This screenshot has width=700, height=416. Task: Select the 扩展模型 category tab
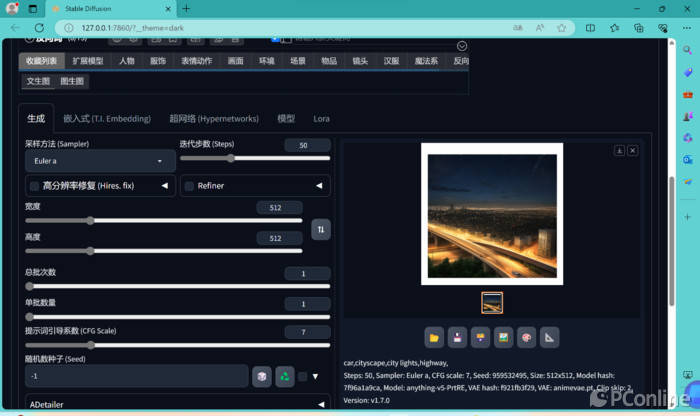88,61
